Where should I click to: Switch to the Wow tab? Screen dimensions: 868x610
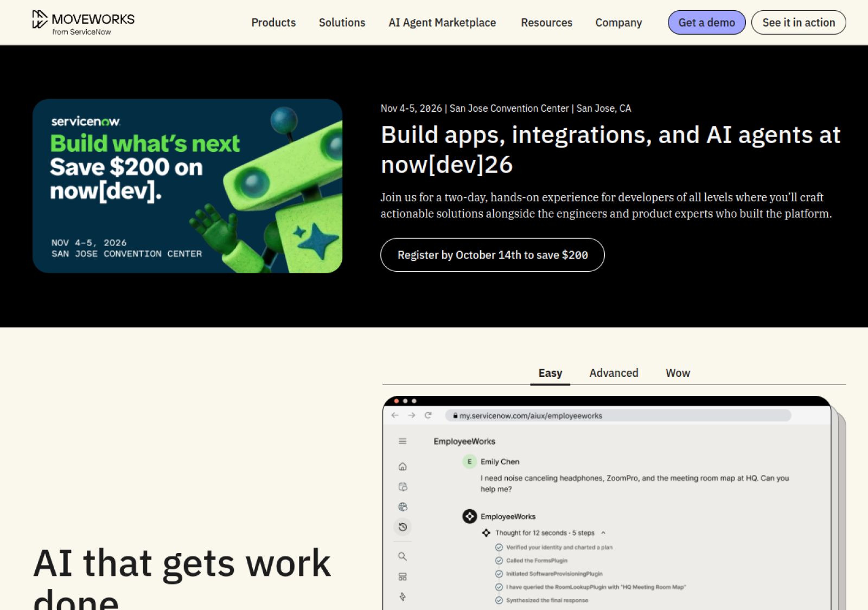click(678, 373)
